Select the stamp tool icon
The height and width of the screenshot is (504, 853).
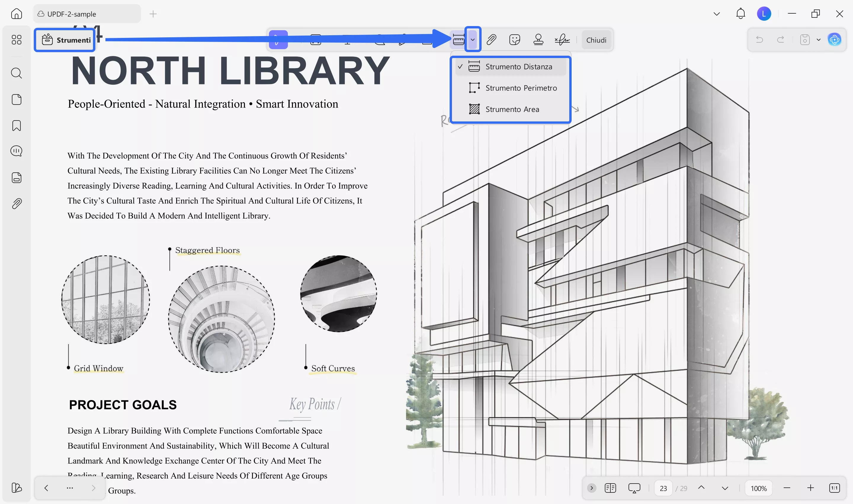pyautogui.click(x=538, y=40)
